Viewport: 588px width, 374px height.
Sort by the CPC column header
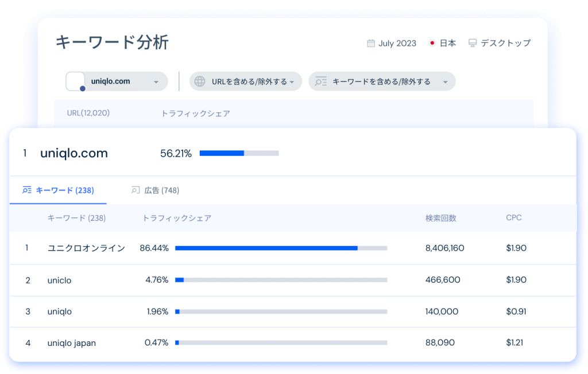coord(513,218)
